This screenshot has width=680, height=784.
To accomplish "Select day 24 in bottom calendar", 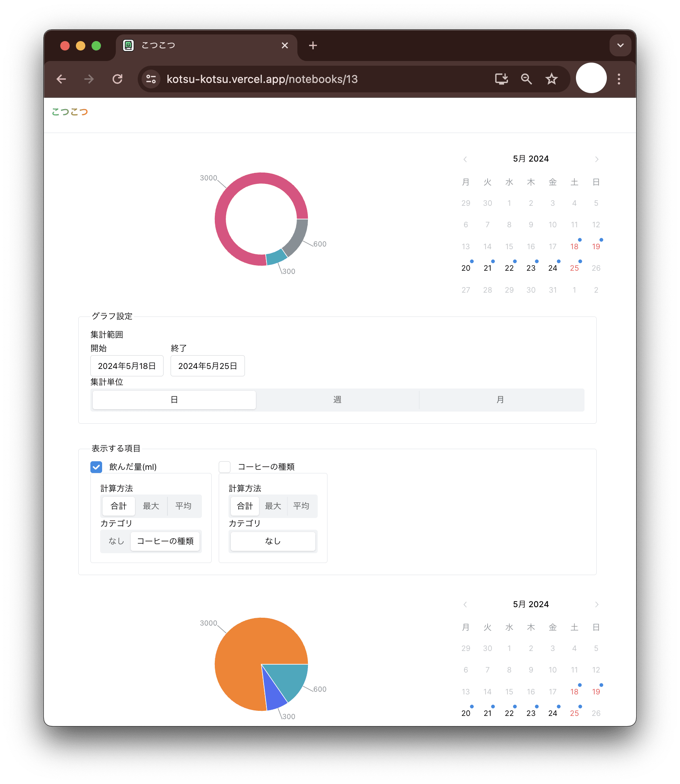I will (x=552, y=713).
